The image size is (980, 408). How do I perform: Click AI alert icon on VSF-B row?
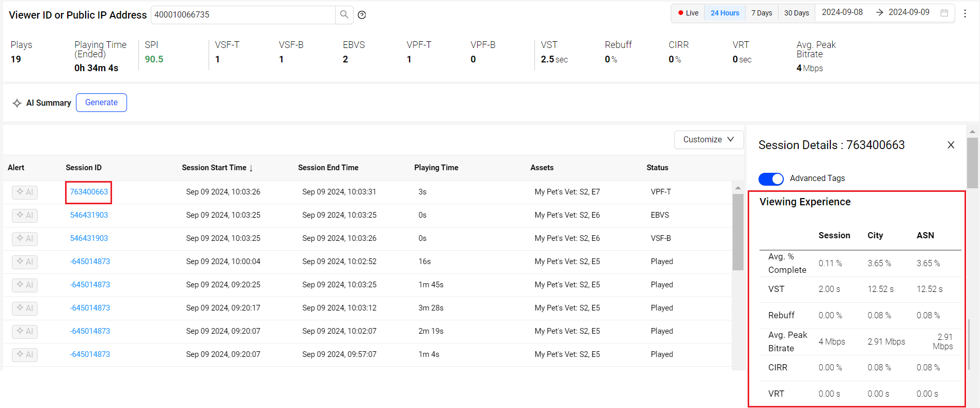pyautogui.click(x=25, y=239)
